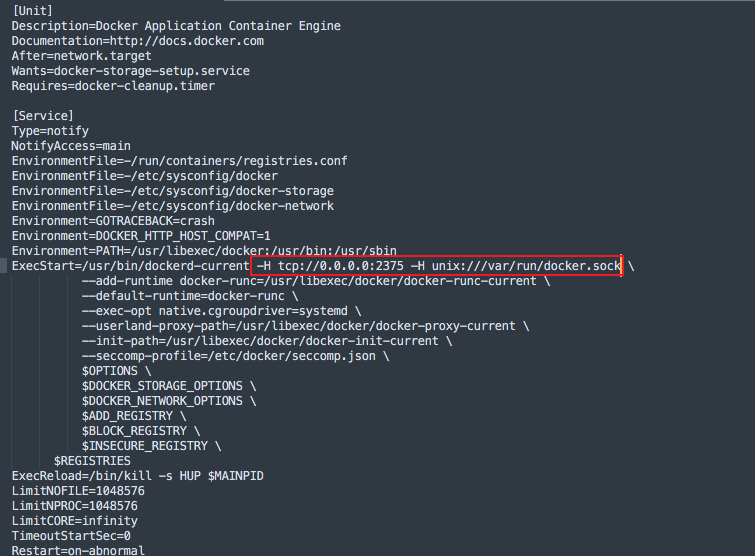Click the $ADD_REGISTRY line
The image size is (755, 556).
pyautogui.click(x=134, y=415)
